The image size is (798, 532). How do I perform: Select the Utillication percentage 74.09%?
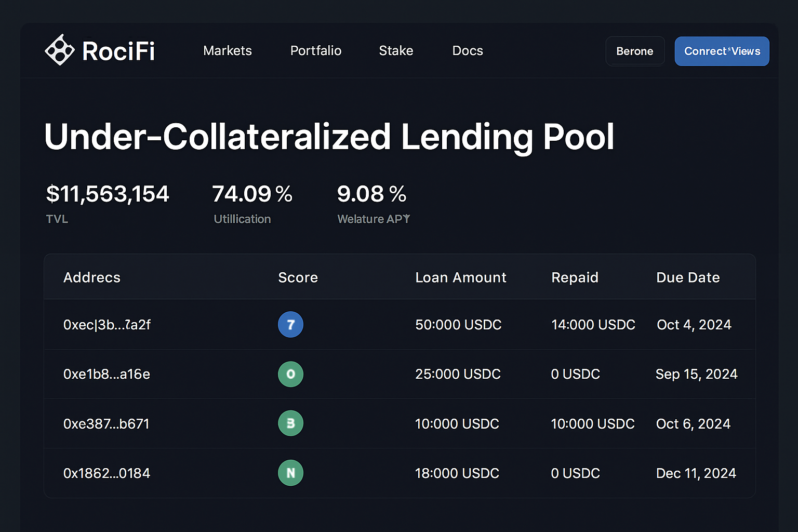(x=252, y=193)
